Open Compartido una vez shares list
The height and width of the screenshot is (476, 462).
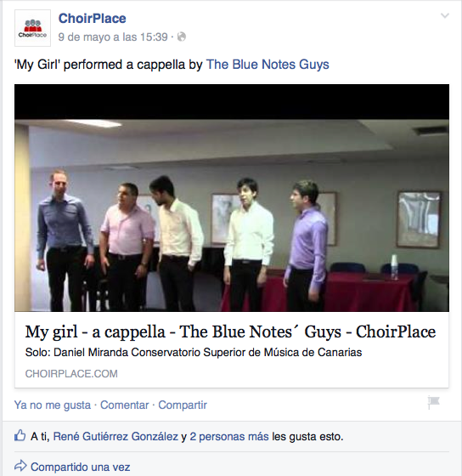point(80,467)
